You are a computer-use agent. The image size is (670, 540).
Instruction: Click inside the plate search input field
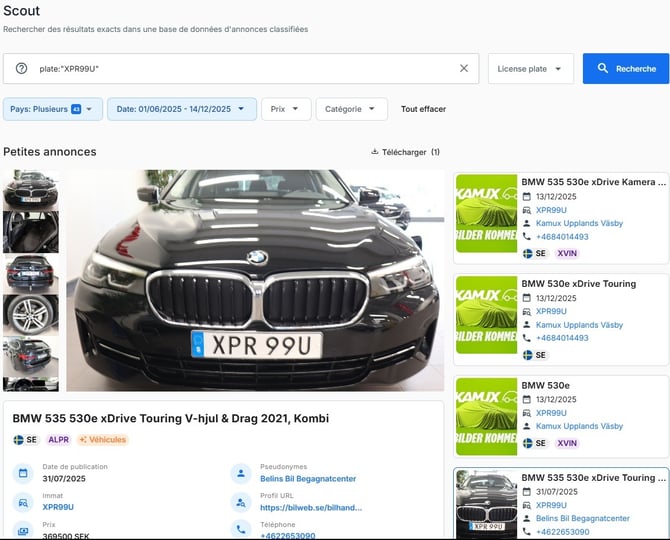point(244,68)
